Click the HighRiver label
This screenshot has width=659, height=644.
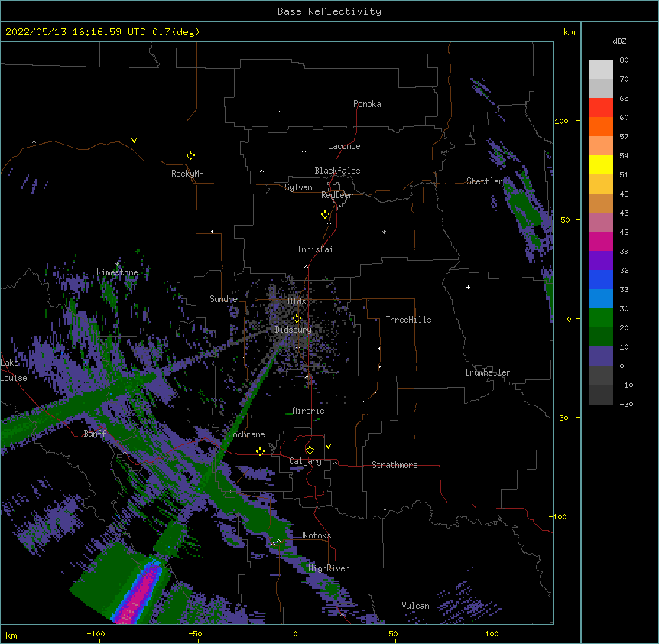329,568
